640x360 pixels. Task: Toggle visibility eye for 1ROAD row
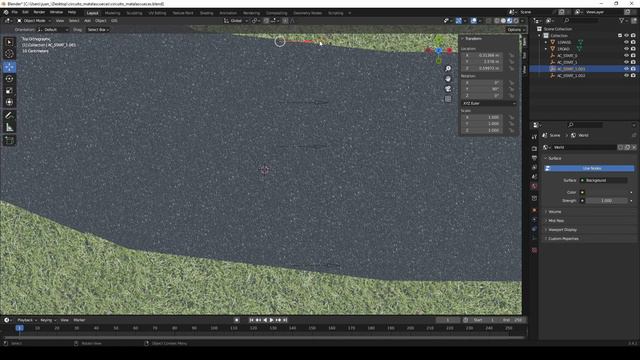tap(627, 49)
